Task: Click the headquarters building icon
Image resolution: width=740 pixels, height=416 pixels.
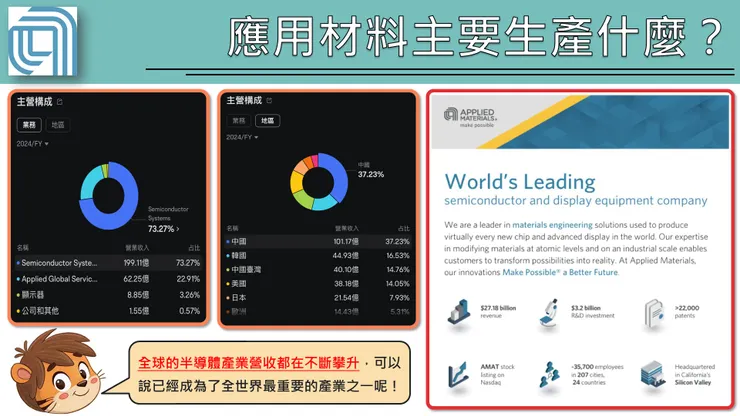Action: coord(653,374)
